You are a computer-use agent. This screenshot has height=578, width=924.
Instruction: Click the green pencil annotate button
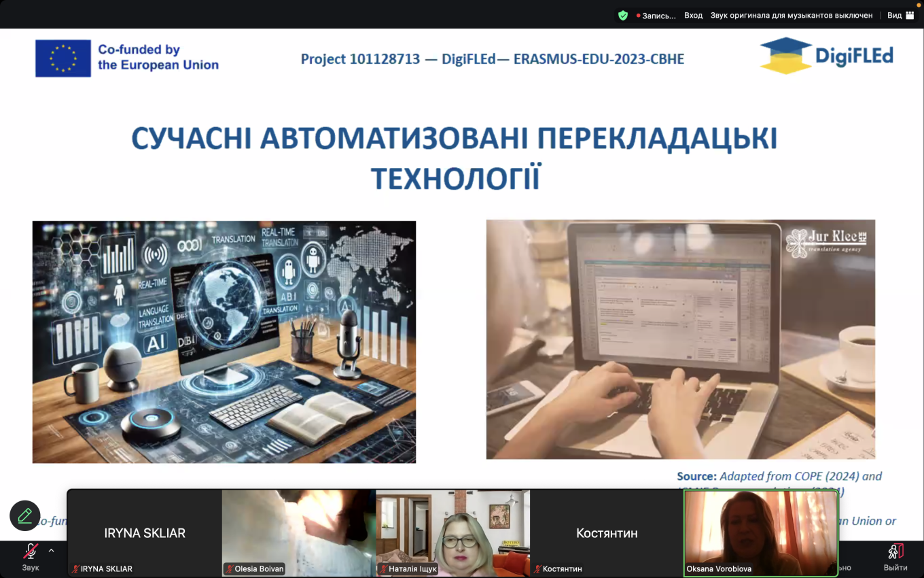[x=25, y=516]
